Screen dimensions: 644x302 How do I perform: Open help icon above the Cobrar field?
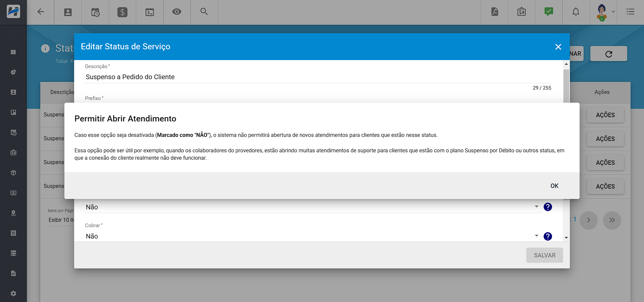(548, 207)
